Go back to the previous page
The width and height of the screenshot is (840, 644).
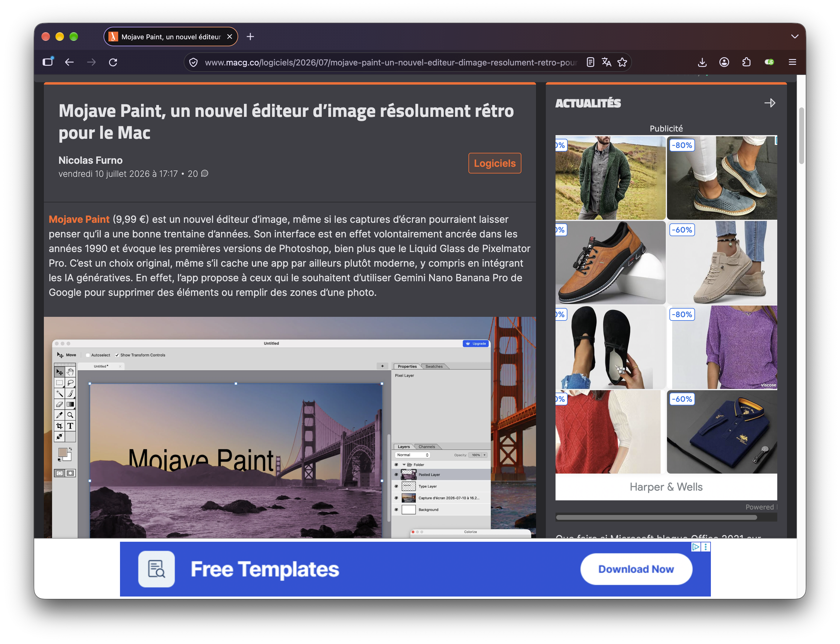69,62
